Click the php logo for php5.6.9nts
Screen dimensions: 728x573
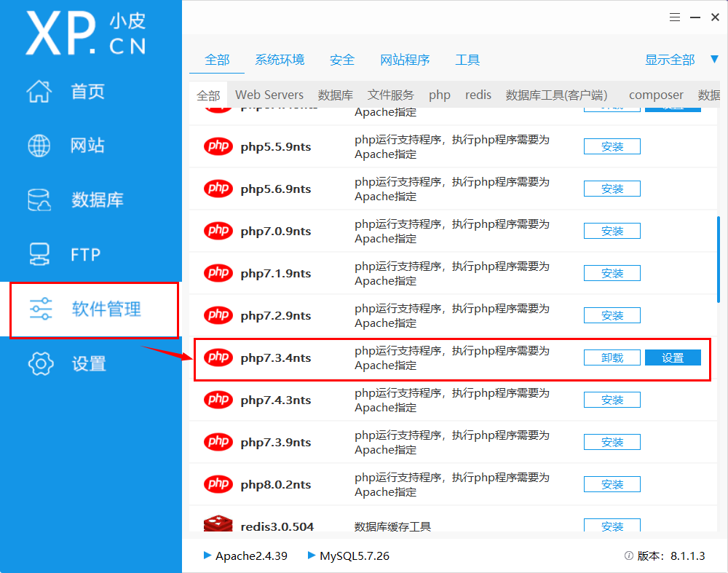point(218,189)
